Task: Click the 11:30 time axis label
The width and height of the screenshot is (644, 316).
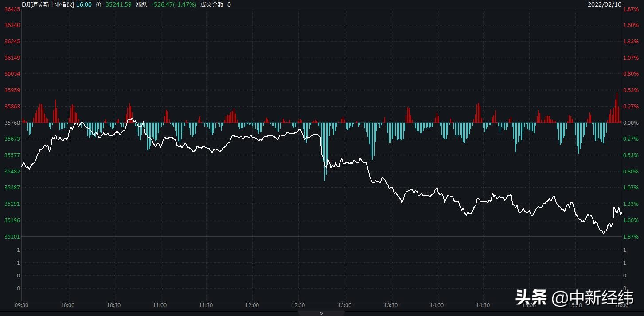Action: point(206,305)
